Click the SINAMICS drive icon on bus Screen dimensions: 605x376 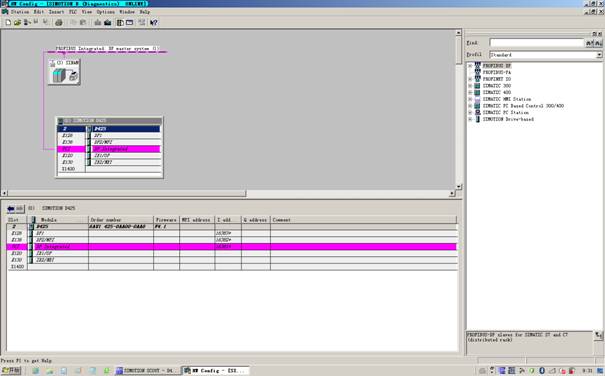(x=64, y=72)
